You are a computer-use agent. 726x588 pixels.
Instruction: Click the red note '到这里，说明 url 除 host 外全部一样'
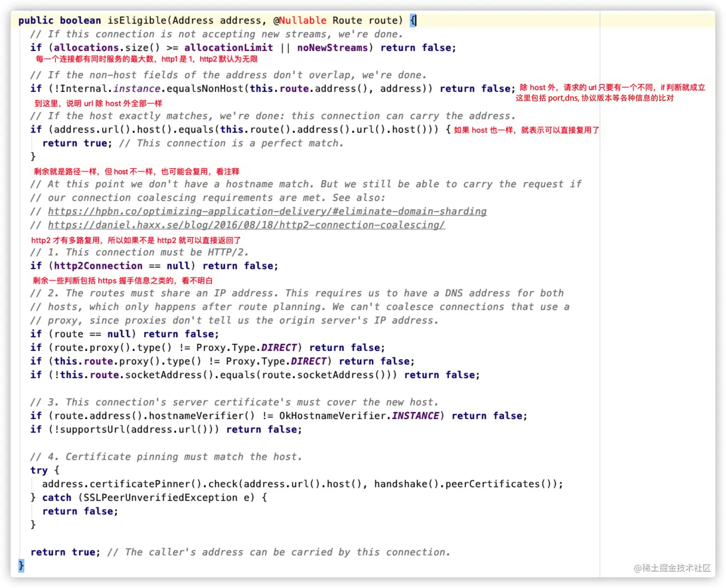pyautogui.click(x=98, y=103)
